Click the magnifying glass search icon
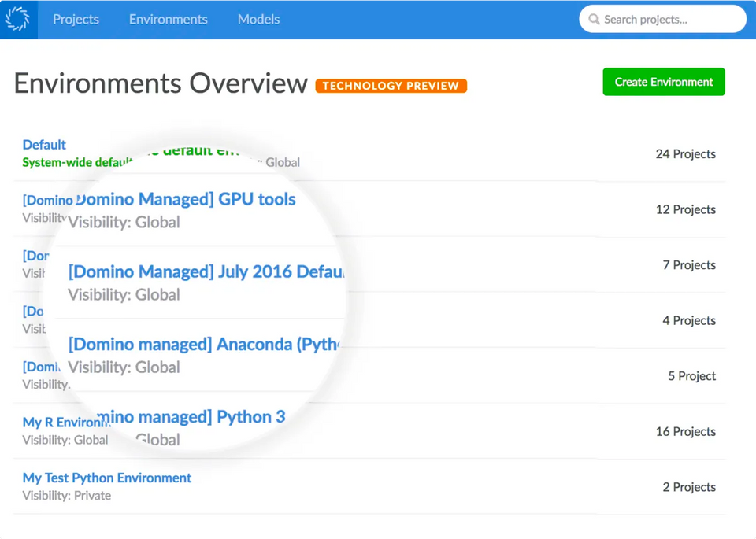The image size is (756, 539). (594, 19)
